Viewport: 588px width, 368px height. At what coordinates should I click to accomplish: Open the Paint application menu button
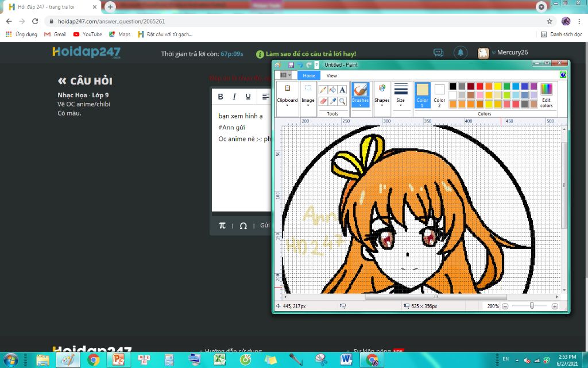(x=285, y=75)
